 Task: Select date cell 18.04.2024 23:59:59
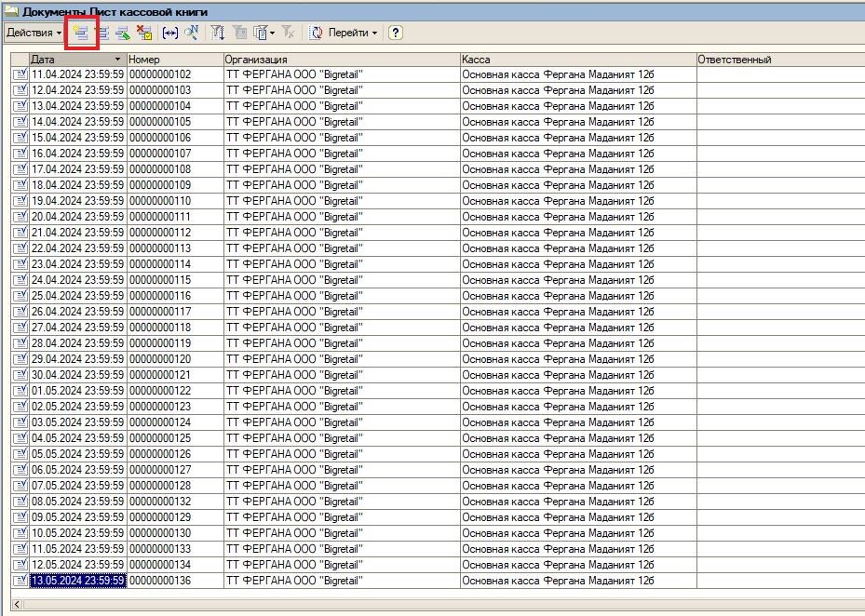click(78, 185)
